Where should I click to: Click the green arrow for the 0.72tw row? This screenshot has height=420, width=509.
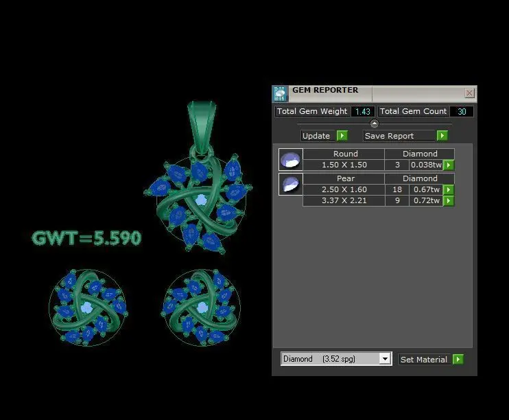(x=449, y=201)
